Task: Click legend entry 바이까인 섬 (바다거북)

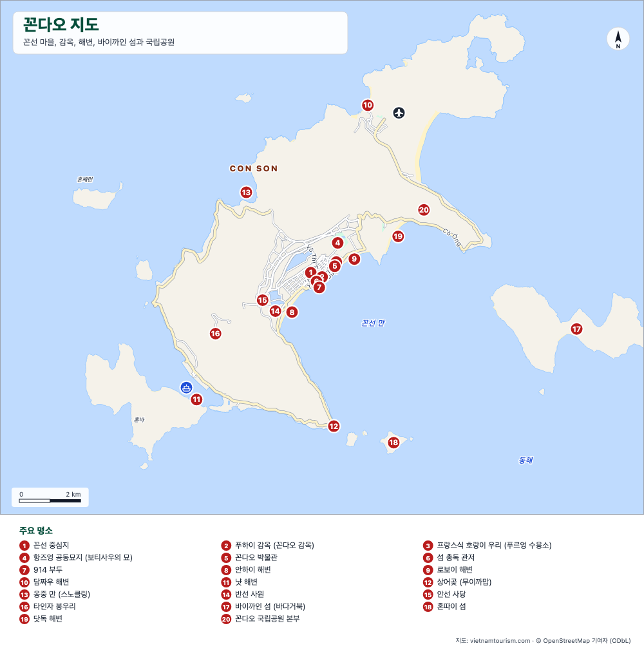Action: pyautogui.click(x=263, y=606)
